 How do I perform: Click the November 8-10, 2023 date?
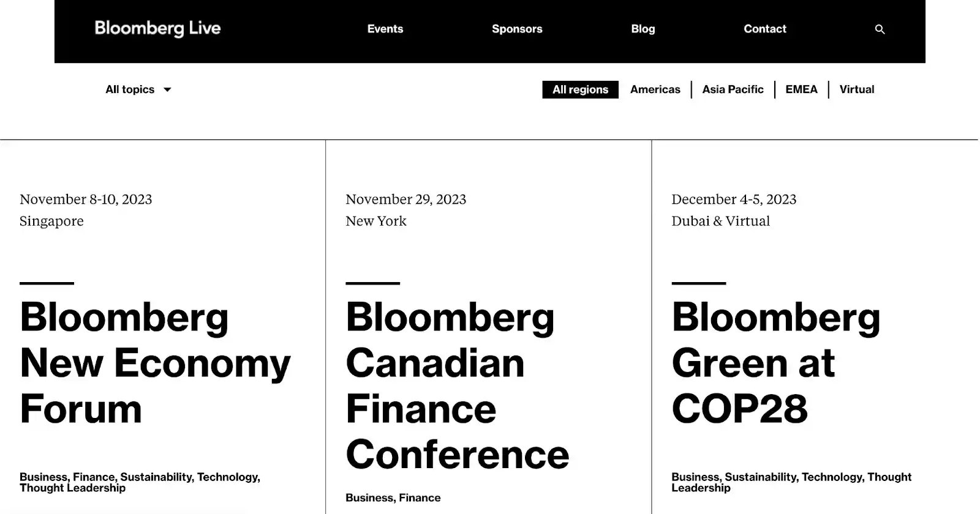click(86, 199)
